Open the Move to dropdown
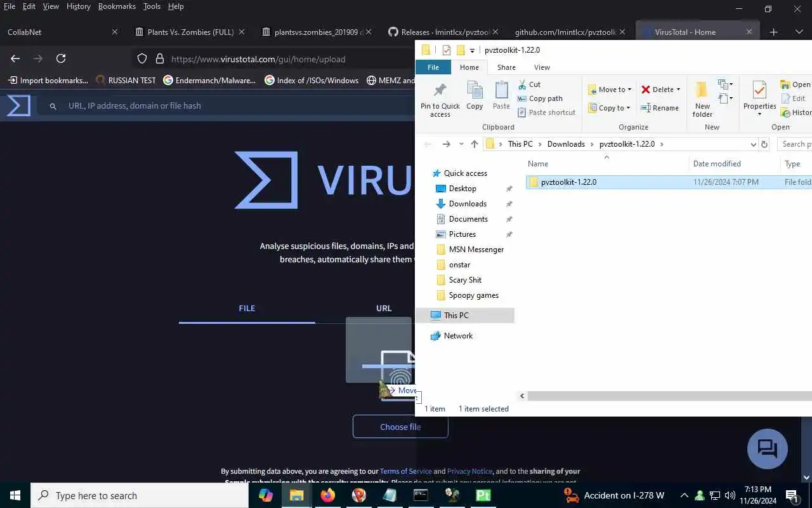 coord(610,90)
